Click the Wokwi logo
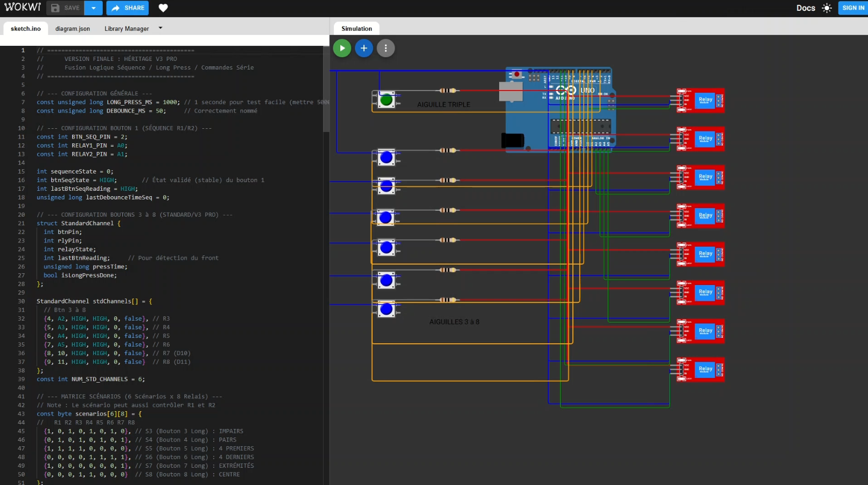The height and width of the screenshot is (485, 868). pos(23,8)
